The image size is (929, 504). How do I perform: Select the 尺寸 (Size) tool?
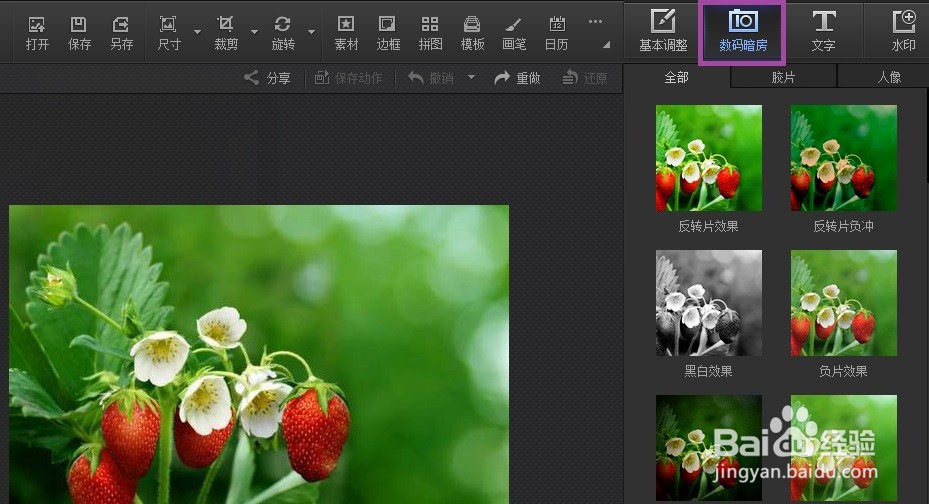coord(169,33)
